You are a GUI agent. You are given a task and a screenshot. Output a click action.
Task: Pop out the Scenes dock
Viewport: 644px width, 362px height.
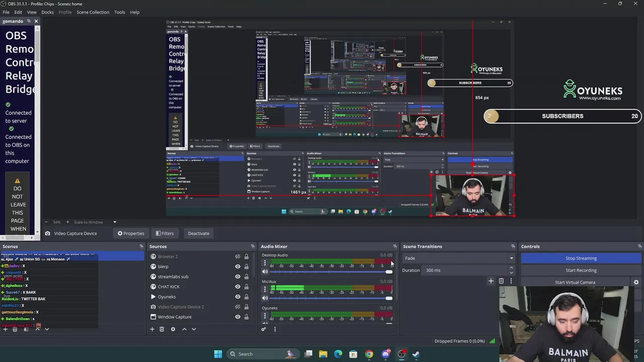(141, 246)
